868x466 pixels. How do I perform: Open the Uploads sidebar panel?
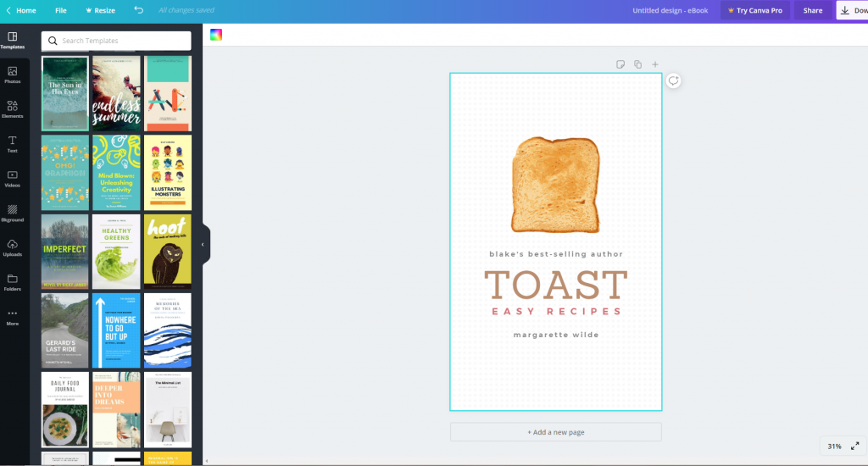coord(12,248)
